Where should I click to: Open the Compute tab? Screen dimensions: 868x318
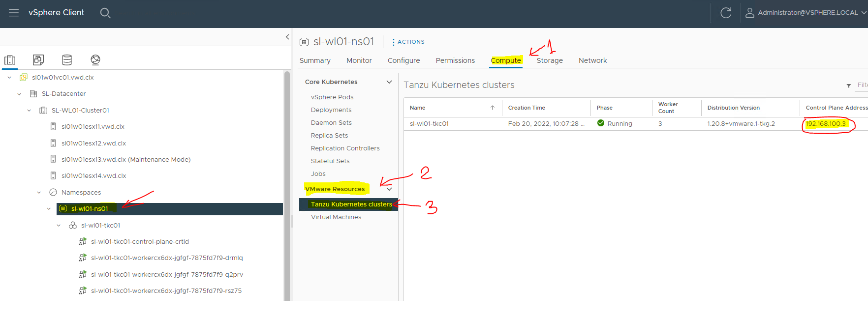click(x=506, y=60)
